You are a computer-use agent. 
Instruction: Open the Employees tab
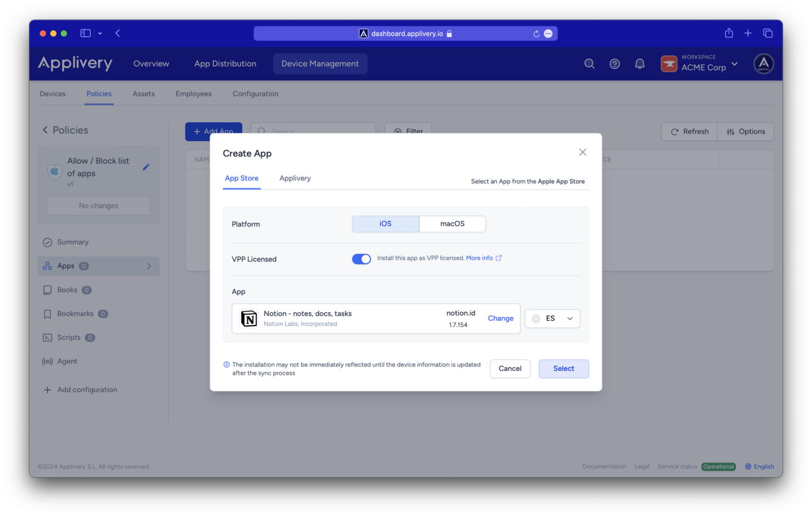tap(193, 93)
